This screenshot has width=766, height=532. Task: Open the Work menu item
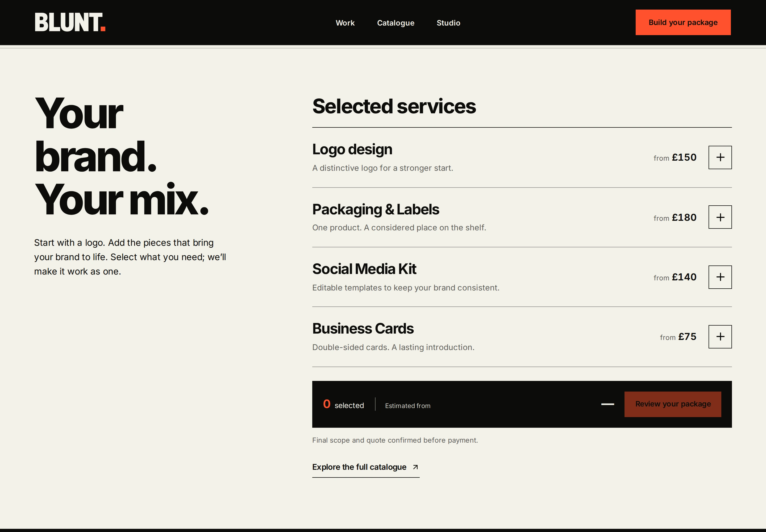[345, 23]
